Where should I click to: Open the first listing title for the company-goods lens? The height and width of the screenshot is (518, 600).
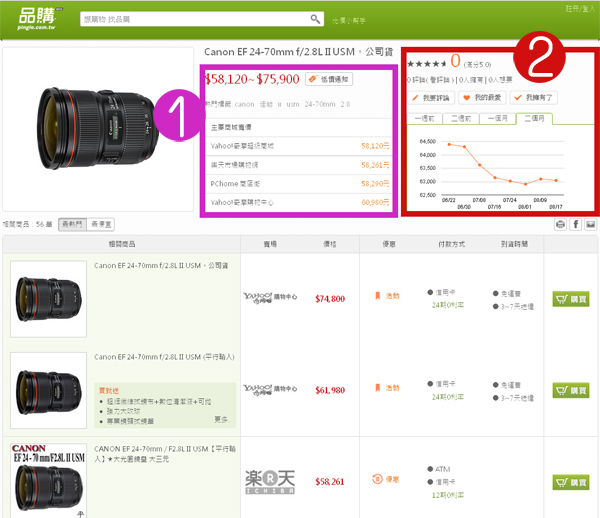(161, 266)
